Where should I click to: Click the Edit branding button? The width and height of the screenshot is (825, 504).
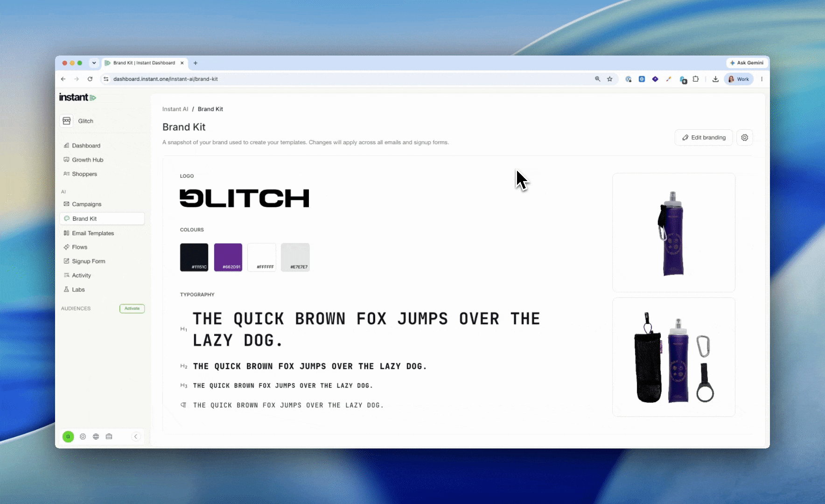[x=704, y=138]
